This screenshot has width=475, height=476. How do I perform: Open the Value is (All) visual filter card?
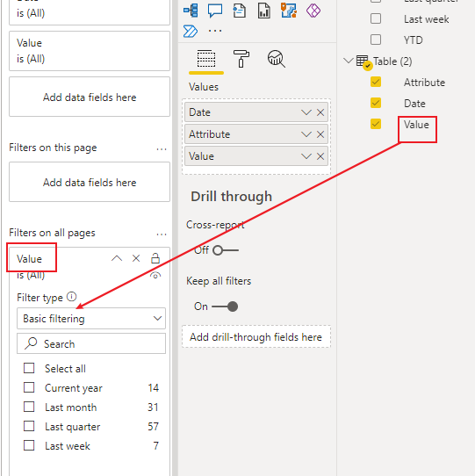90,51
